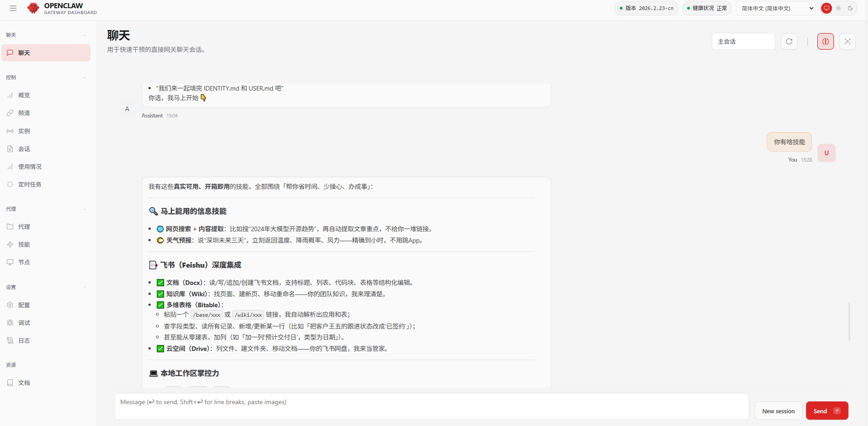This screenshot has width=868, height=426.
Task: Select the 定时任务 scheduled tasks icon
Action: pyautogui.click(x=10, y=184)
